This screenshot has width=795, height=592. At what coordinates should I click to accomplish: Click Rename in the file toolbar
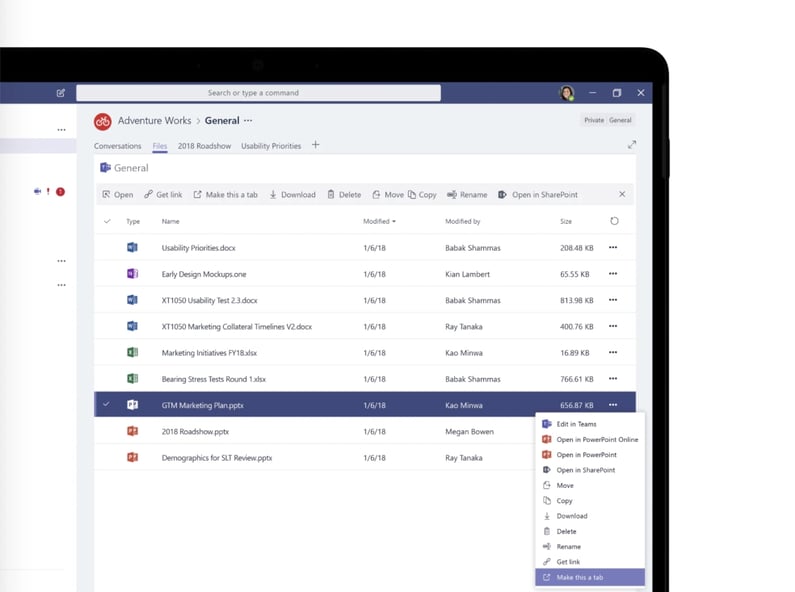pyautogui.click(x=467, y=195)
